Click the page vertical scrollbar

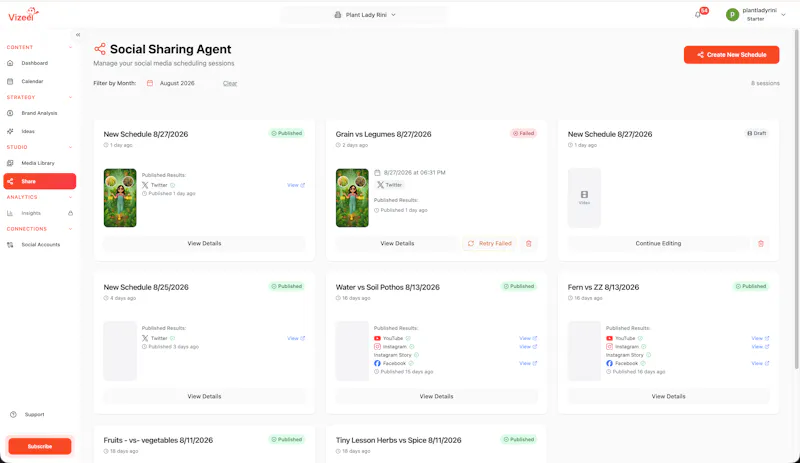[796, 199]
